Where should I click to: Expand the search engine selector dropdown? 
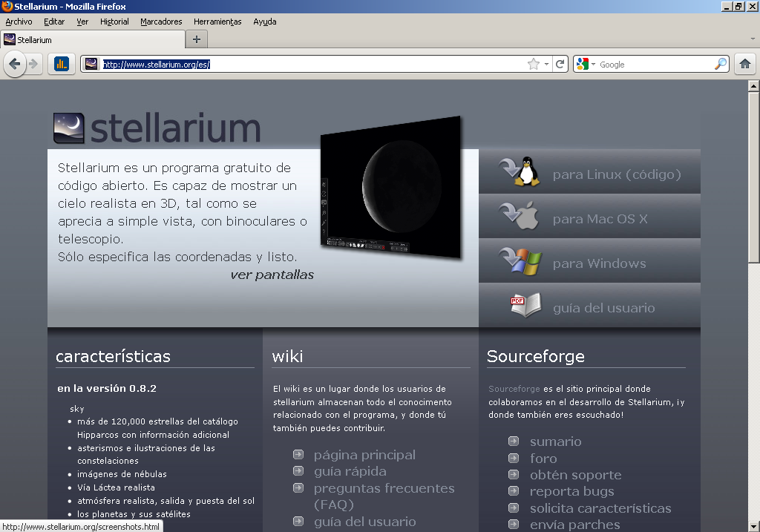(x=593, y=64)
